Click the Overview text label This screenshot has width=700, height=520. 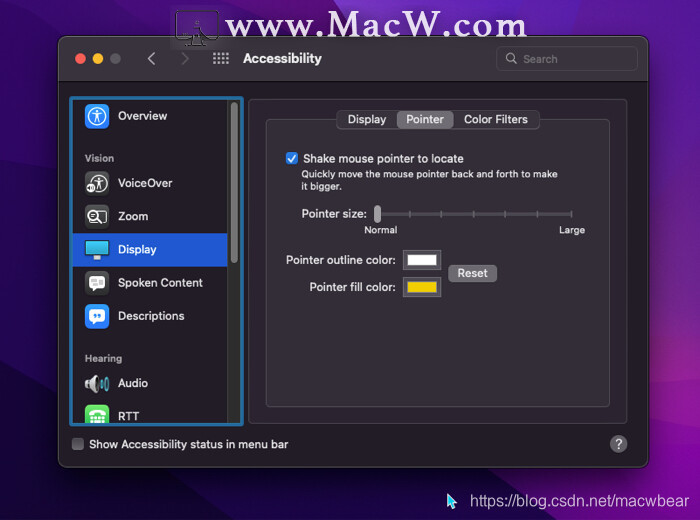pyautogui.click(x=142, y=116)
